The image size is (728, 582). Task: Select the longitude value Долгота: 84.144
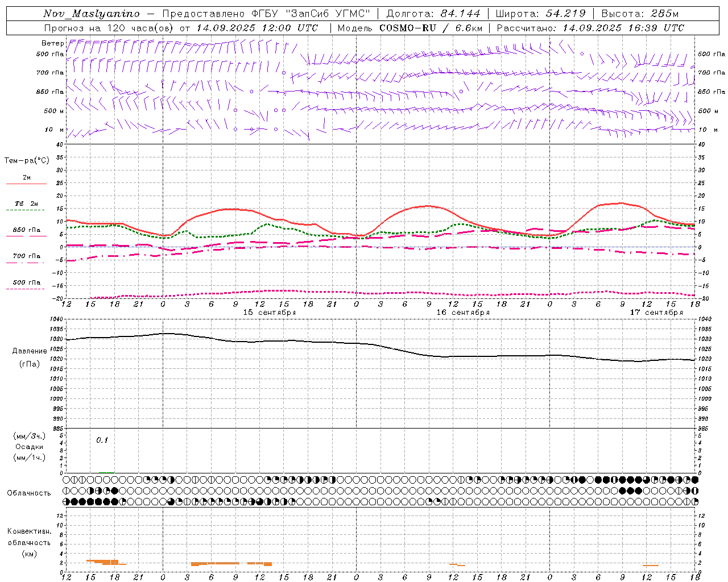click(433, 14)
